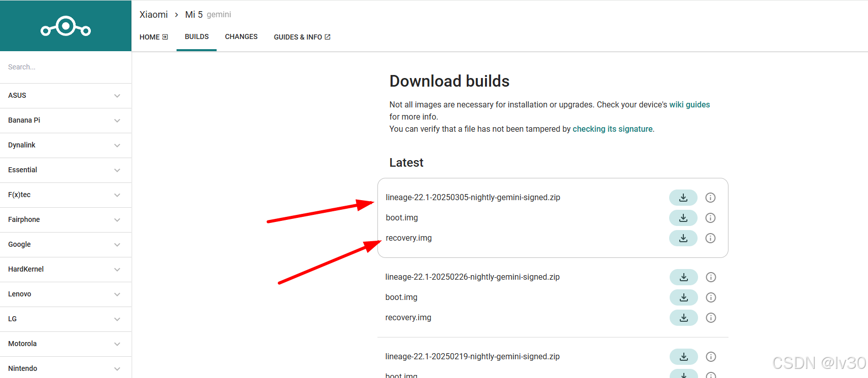Viewport: 868px width, 378px height.
Task: Download lineage-22.1-20250305 nightly zip
Action: tap(683, 198)
